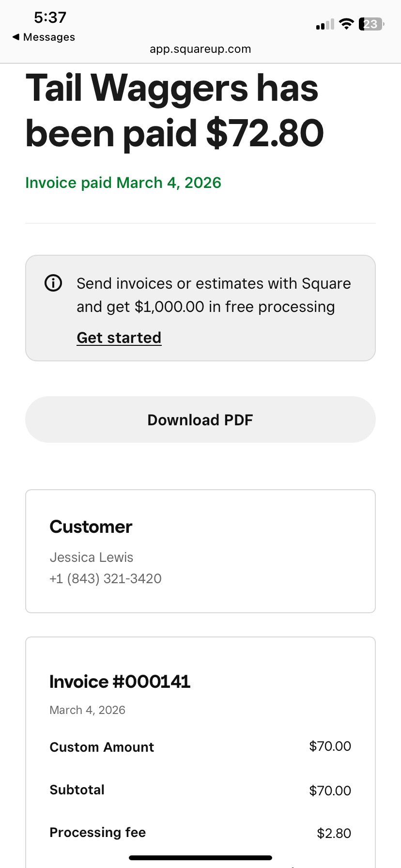Image resolution: width=401 pixels, height=868 pixels.
Task: Tap the Subtotal $70.00 amount
Action: point(330,790)
